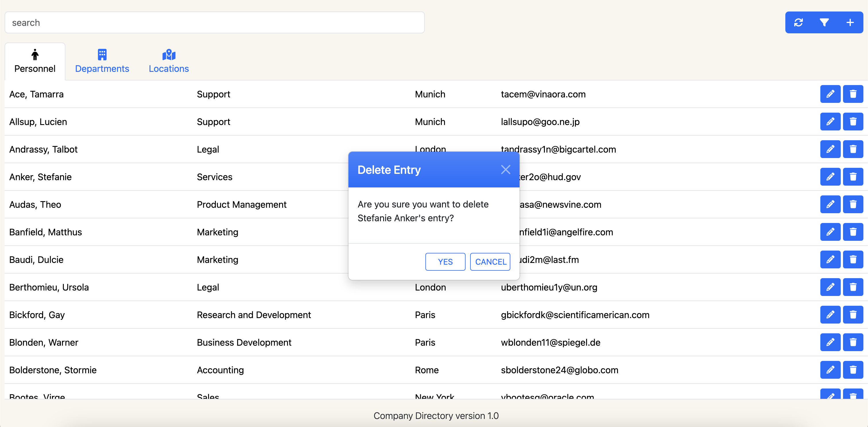Switch to the Departments tab
Image resolution: width=868 pixels, height=427 pixels.
click(x=102, y=61)
